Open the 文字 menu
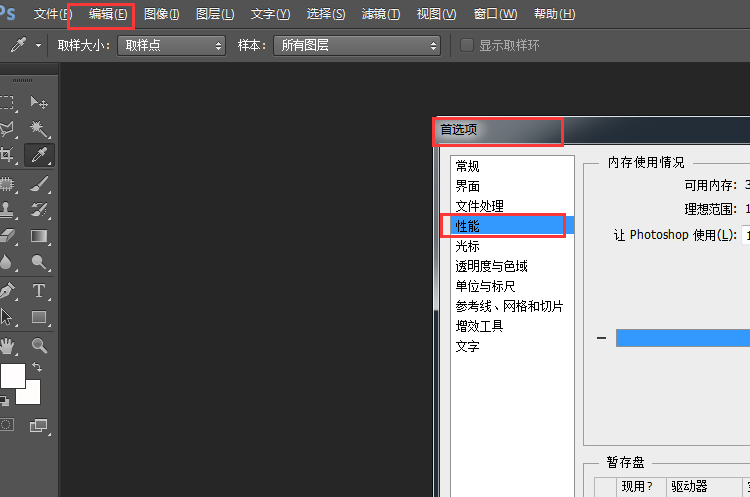750x497 pixels. tap(270, 14)
